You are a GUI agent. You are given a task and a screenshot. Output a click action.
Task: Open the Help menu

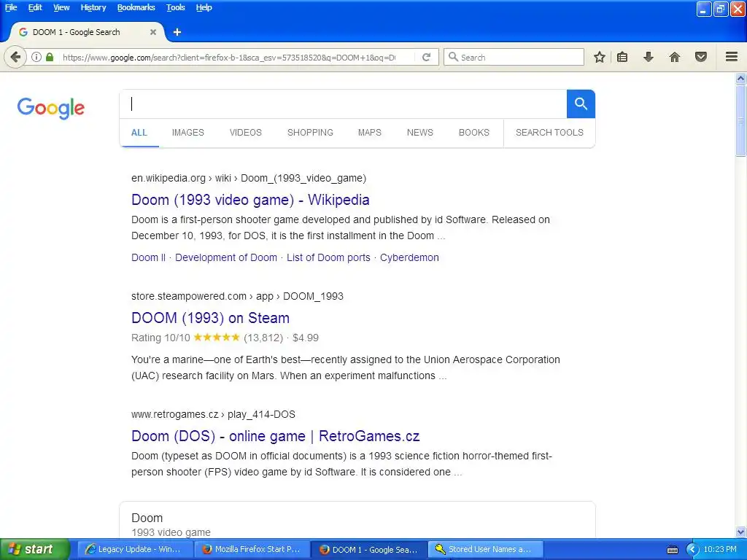[x=204, y=7]
